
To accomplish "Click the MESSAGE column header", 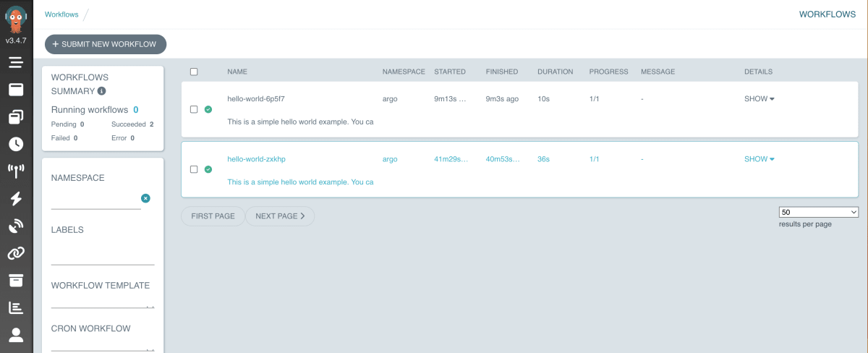I will coord(658,72).
